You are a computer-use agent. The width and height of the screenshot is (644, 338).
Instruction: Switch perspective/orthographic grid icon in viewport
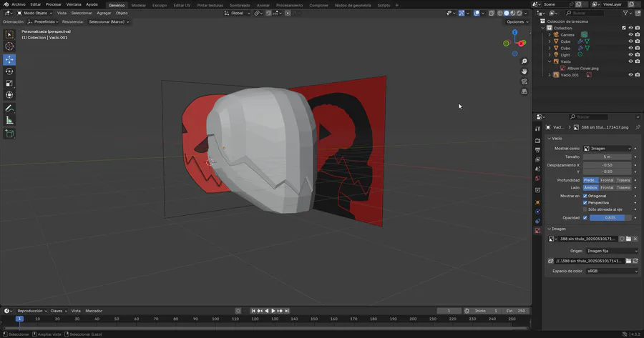(524, 91)
